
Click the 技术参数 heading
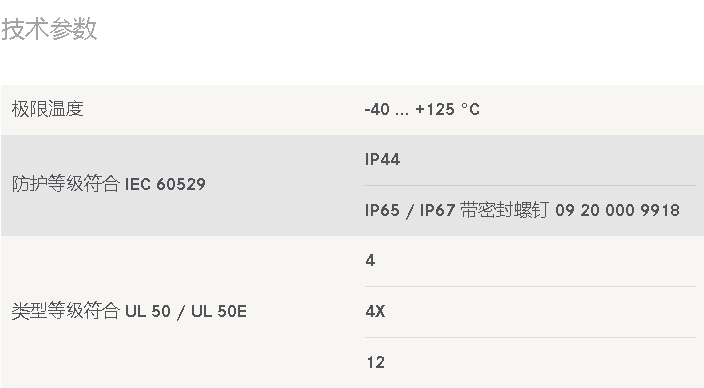coord(49,29)
